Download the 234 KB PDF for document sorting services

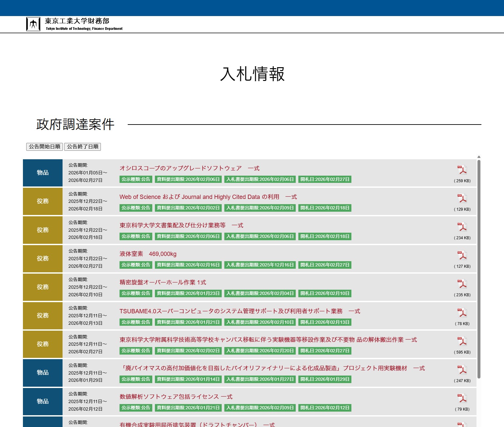pos(462,227)
